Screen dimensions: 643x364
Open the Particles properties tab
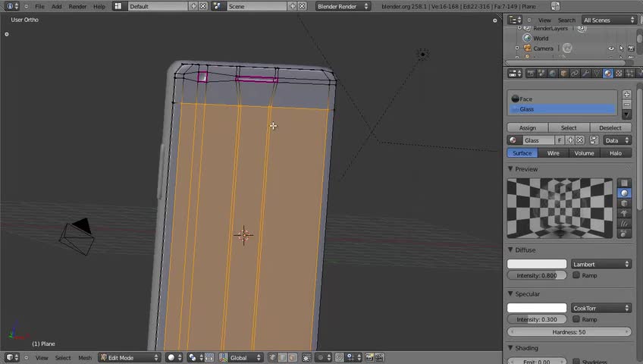[630, 74]
